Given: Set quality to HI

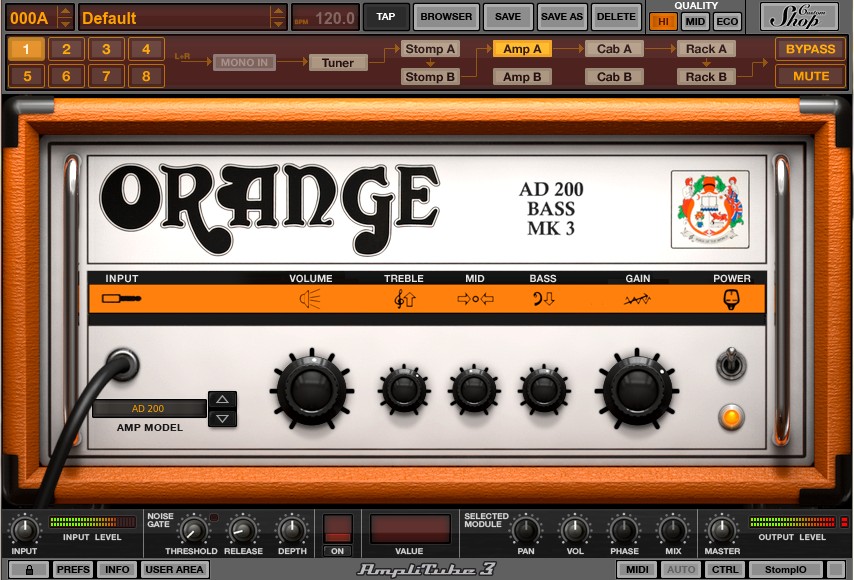Looking at the screenshot, I should click(x=663, y=22).
